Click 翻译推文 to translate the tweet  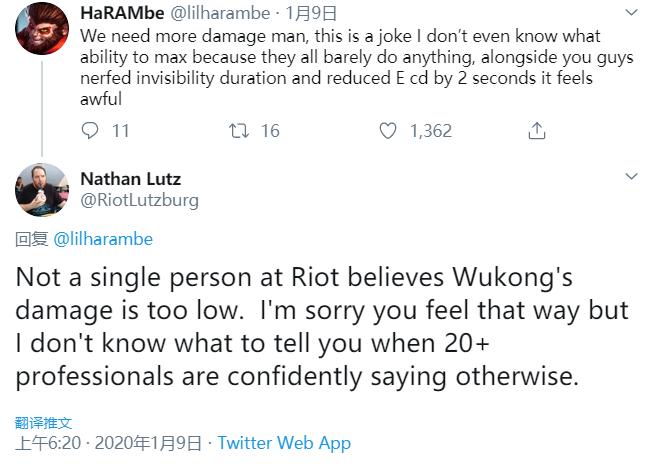click(x=44, y=423)
